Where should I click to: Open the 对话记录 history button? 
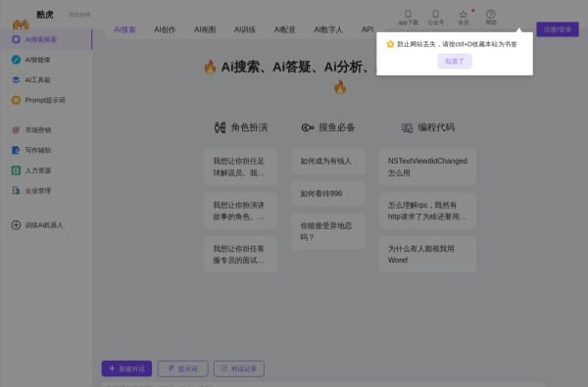click(x=239, y=368)
